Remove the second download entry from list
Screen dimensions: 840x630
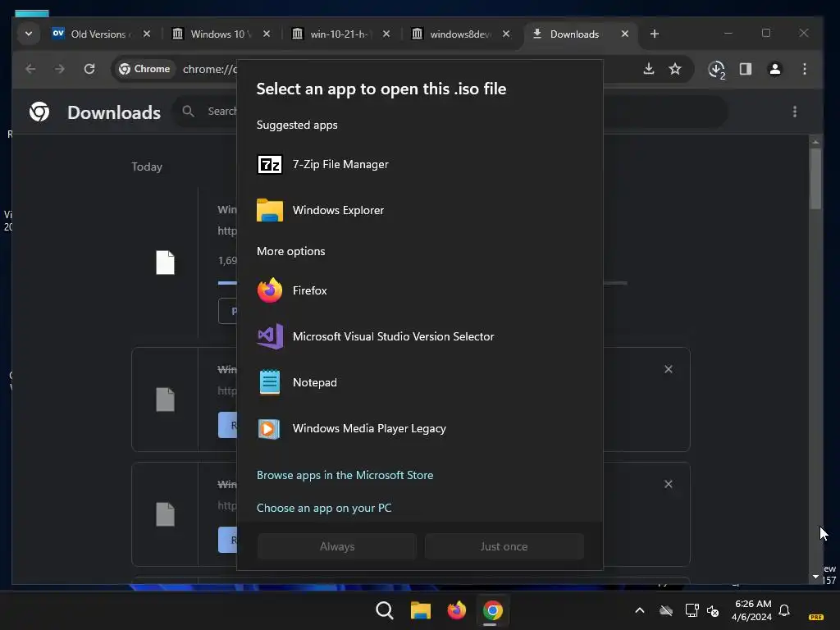point(669,369)
